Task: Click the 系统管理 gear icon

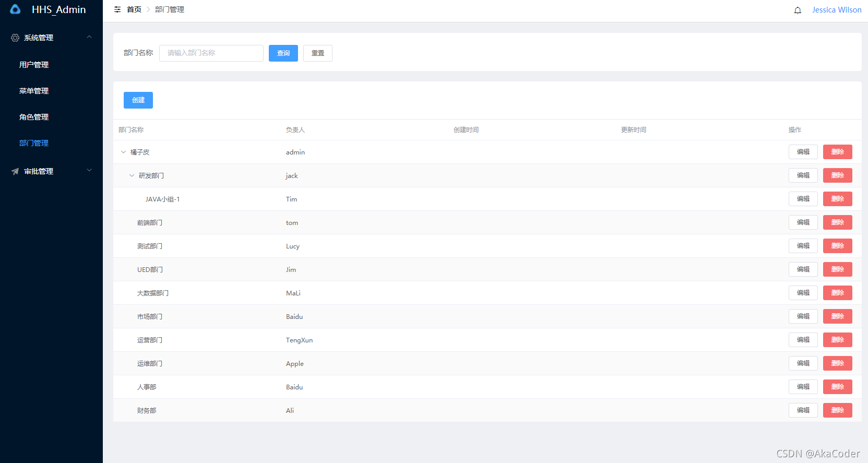Action: click(15, 38)
